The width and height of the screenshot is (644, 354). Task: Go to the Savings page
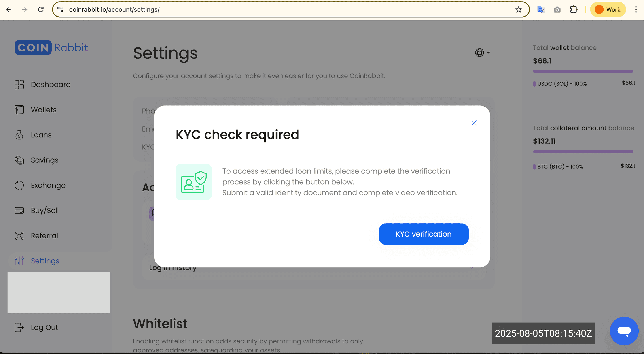click(x=45, y=160)
